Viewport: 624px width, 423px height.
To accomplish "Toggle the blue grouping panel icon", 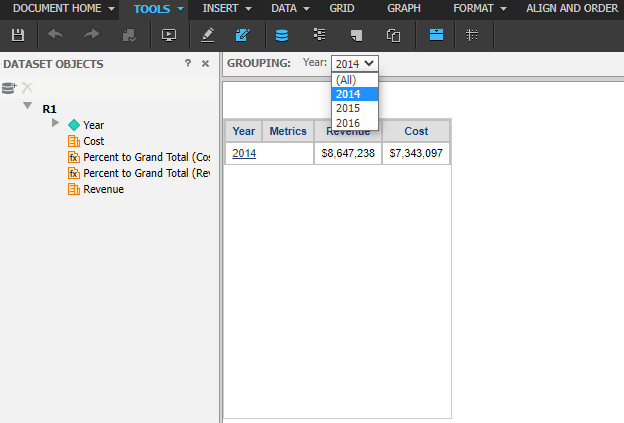I will point(436,35).
